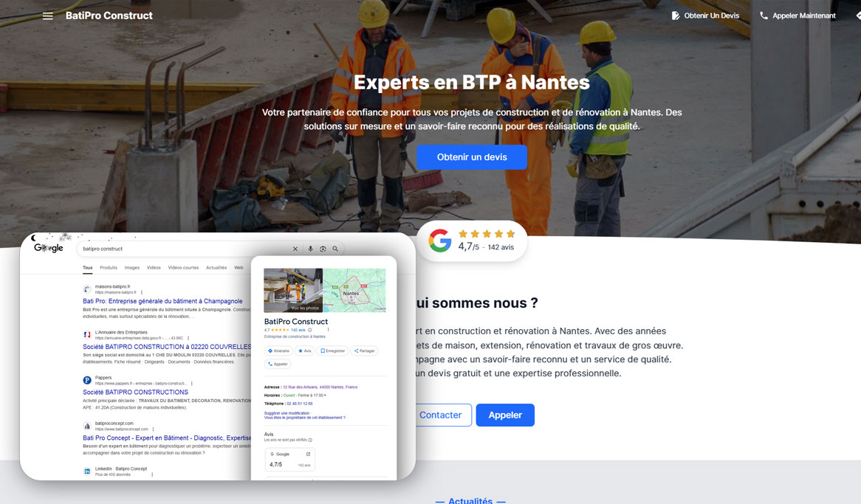Click the blue "Appeler" button
Viewport: 861px width, 504px height.
(x=505, y=415)
